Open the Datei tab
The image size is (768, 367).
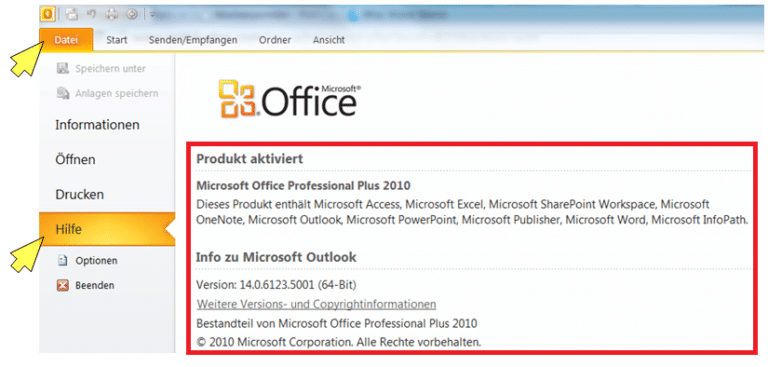66,40
